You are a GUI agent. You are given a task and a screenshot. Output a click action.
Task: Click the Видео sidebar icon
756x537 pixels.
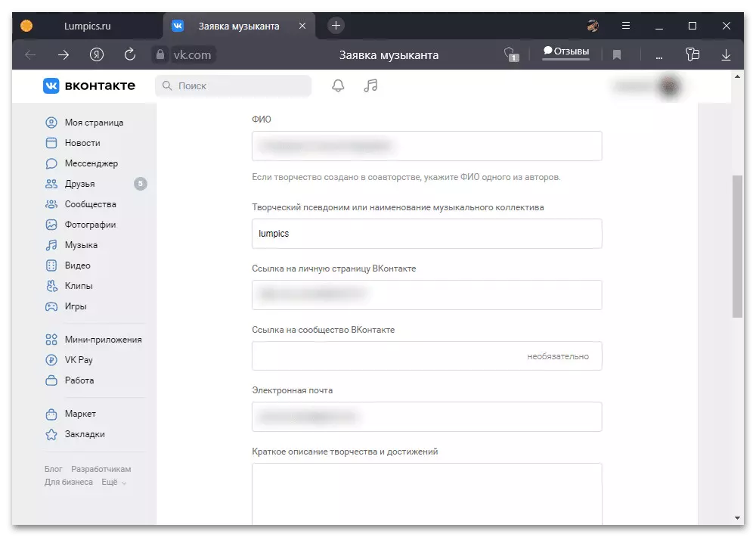51,265
